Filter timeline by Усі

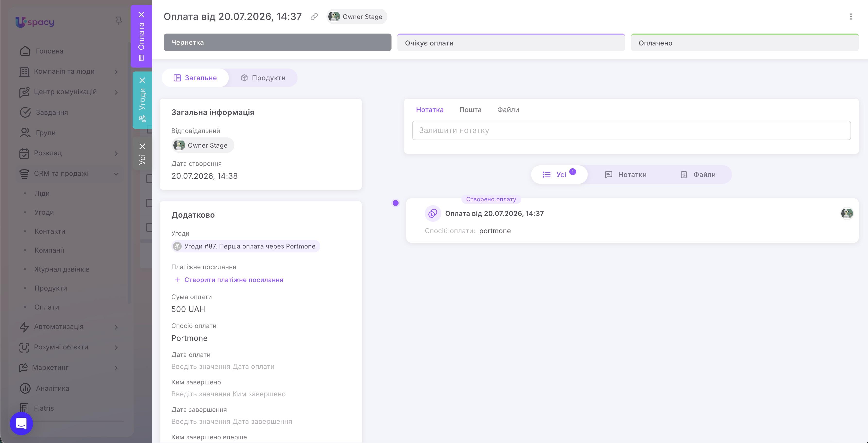[559, 174]
